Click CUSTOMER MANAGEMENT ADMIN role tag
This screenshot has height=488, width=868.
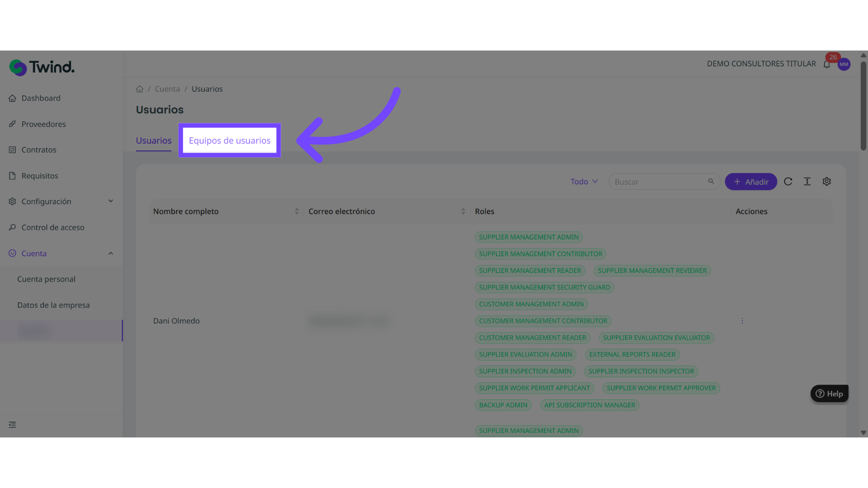(531, 304)
